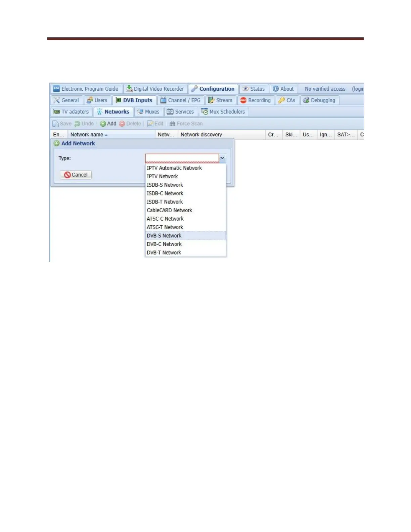Click the Netw... column header
This screenshot has width=411, height=532.
tap(167, 135)
